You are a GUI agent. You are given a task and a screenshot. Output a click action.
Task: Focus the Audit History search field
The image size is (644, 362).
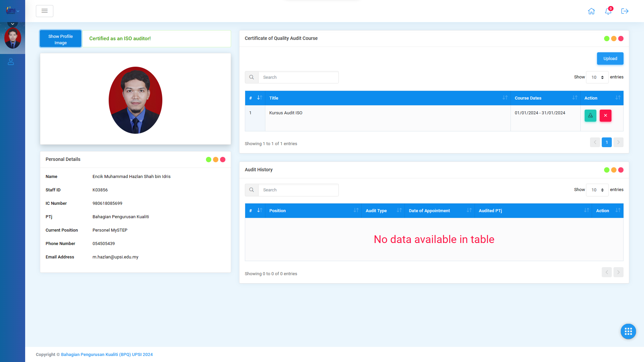pos(298,190)
